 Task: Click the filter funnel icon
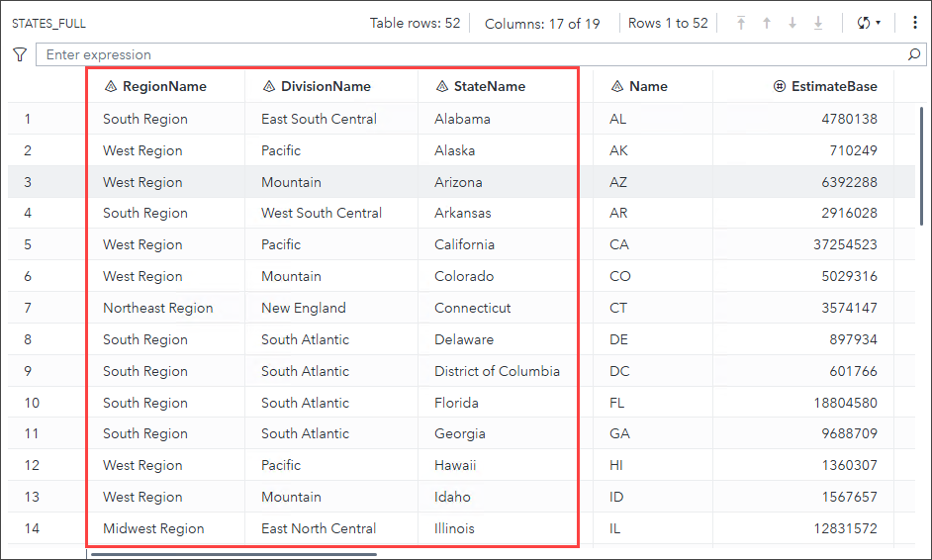coord(20,54)
